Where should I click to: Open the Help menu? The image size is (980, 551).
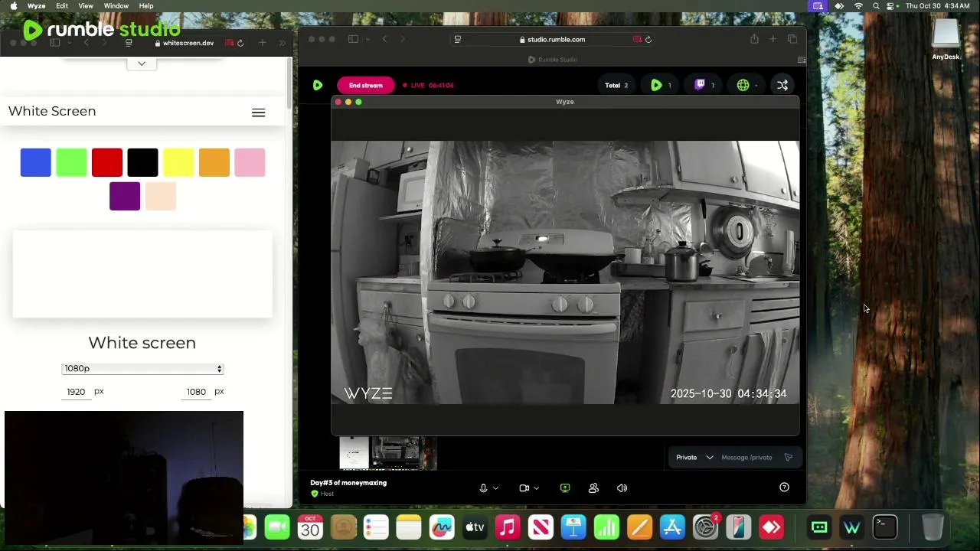146,6
